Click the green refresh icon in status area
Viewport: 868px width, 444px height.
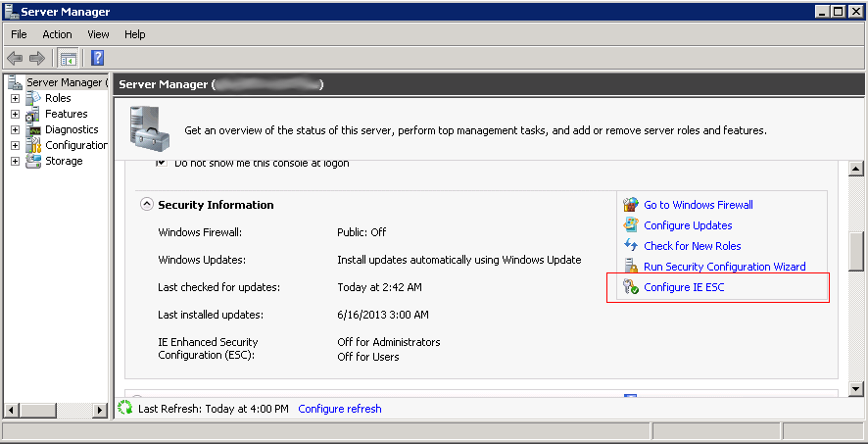[x=125, y=409]
